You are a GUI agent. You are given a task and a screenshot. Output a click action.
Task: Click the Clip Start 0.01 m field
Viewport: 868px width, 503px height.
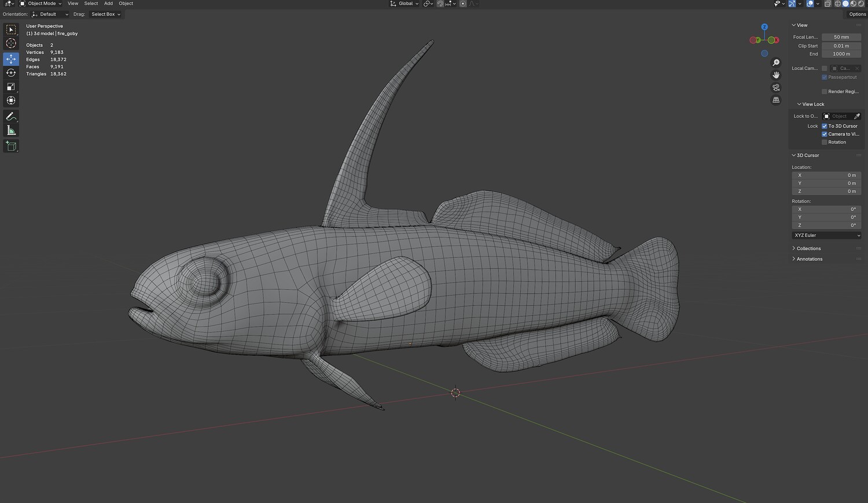[x=841, y=46]
